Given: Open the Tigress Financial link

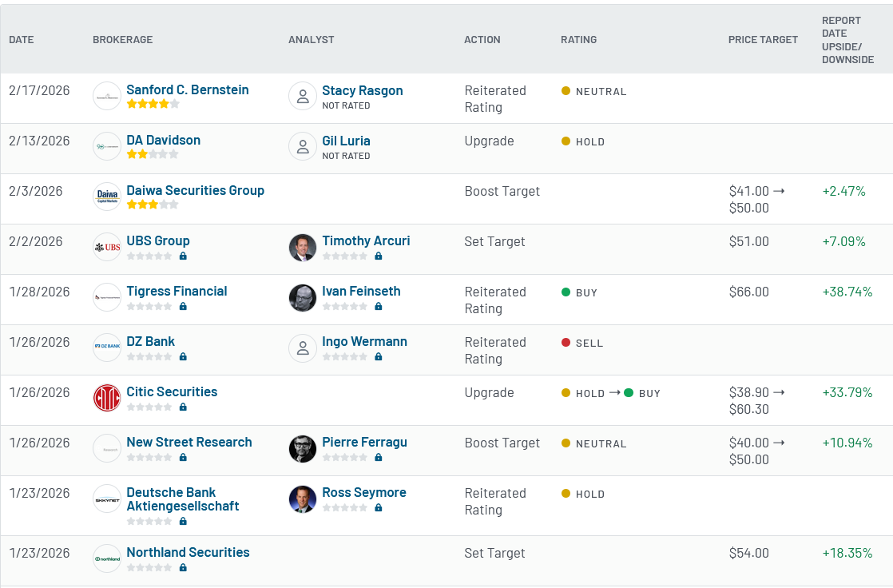Looking at the screenshot, I should coord(177,291).
